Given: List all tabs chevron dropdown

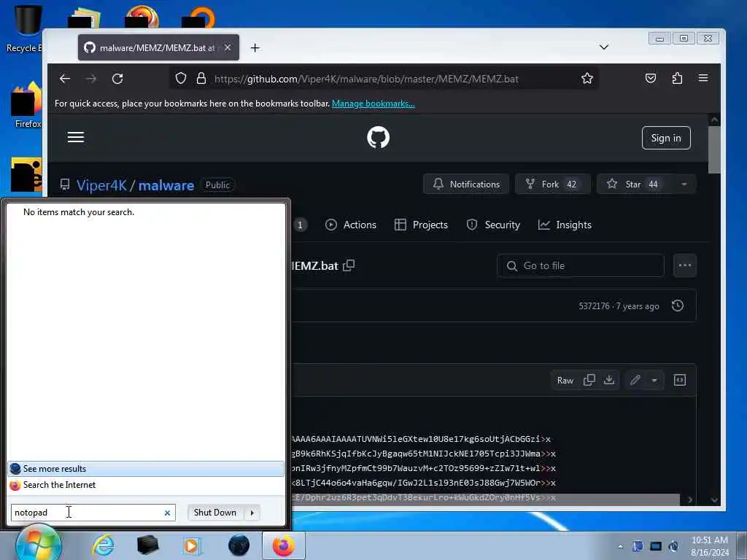Looking at the screenshot, I should (603, 47).
